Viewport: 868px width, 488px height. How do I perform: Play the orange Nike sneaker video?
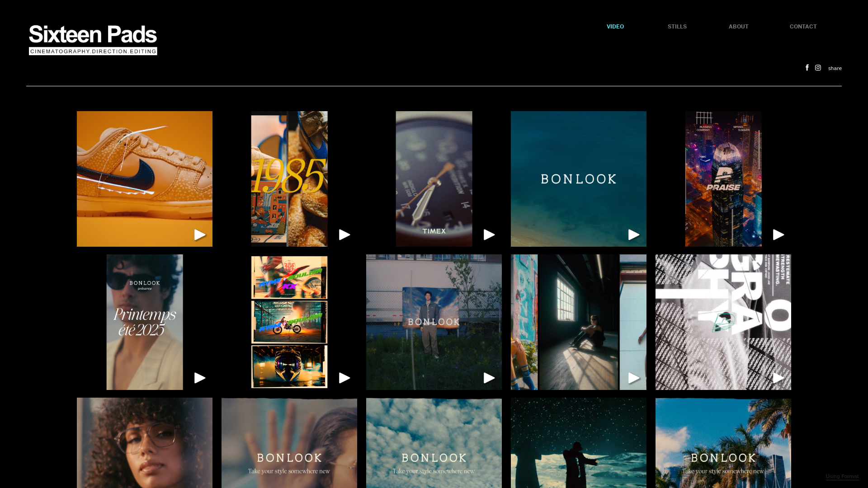pos(200,235)
